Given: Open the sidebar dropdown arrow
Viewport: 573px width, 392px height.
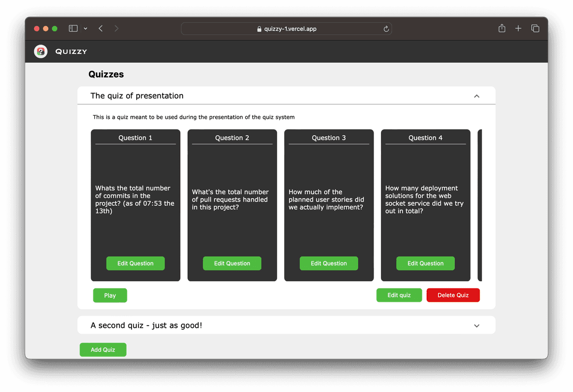Looking at the screenshot, I should [85, 29].
